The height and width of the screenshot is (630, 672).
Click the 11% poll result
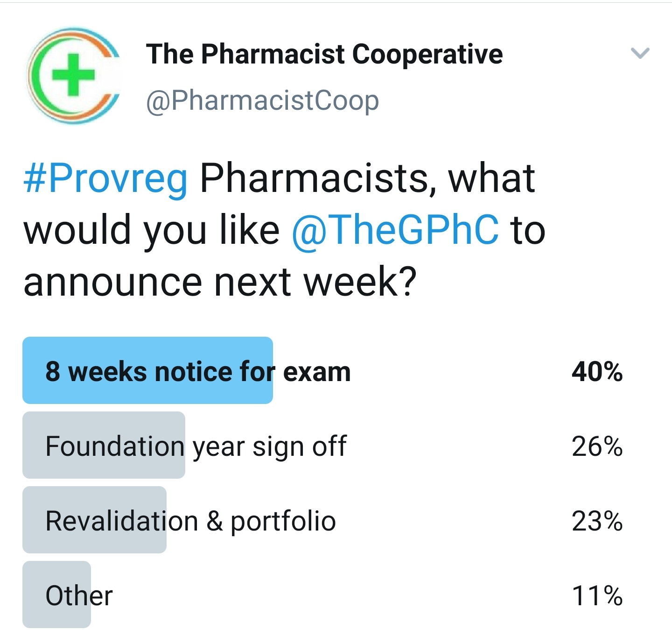598,596
